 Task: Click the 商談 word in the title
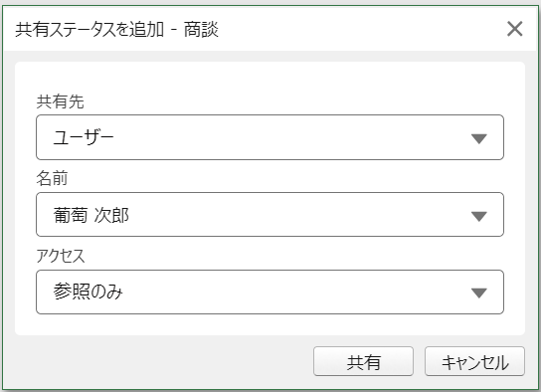[201, 29]
